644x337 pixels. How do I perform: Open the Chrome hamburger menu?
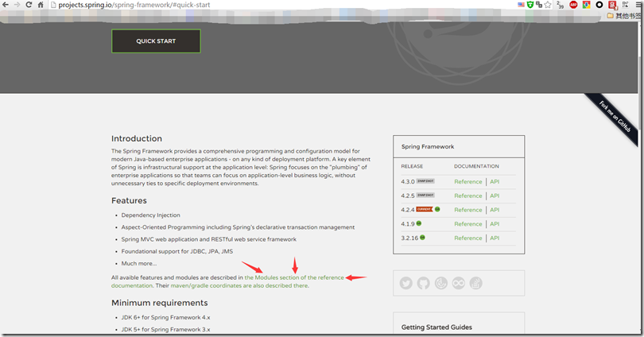point(638,5)
